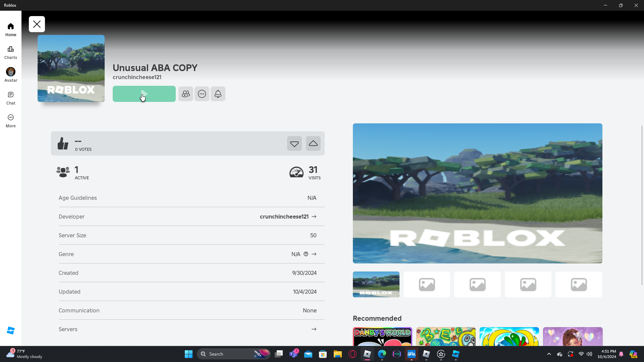Viewport: 644px width, 362px height.
Task: Click the 31 visits count
Action: click(313, 170)
